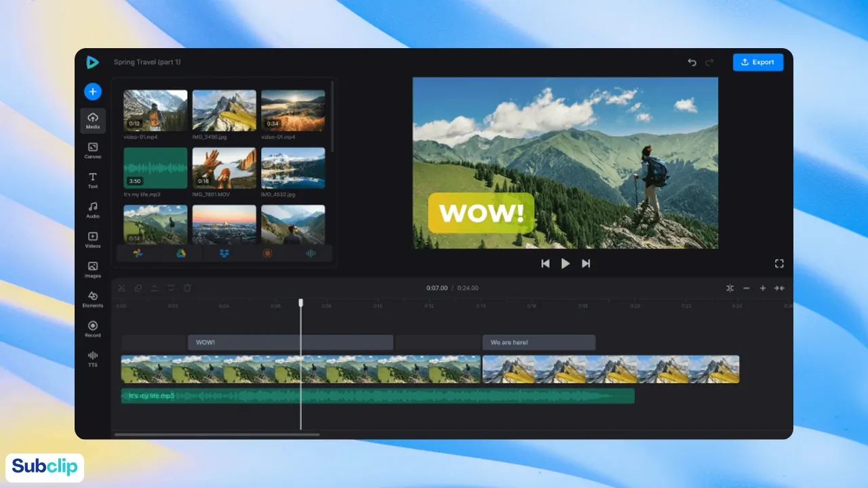
Task: Open the Media panel in sidebar
Action: (93, 121)
